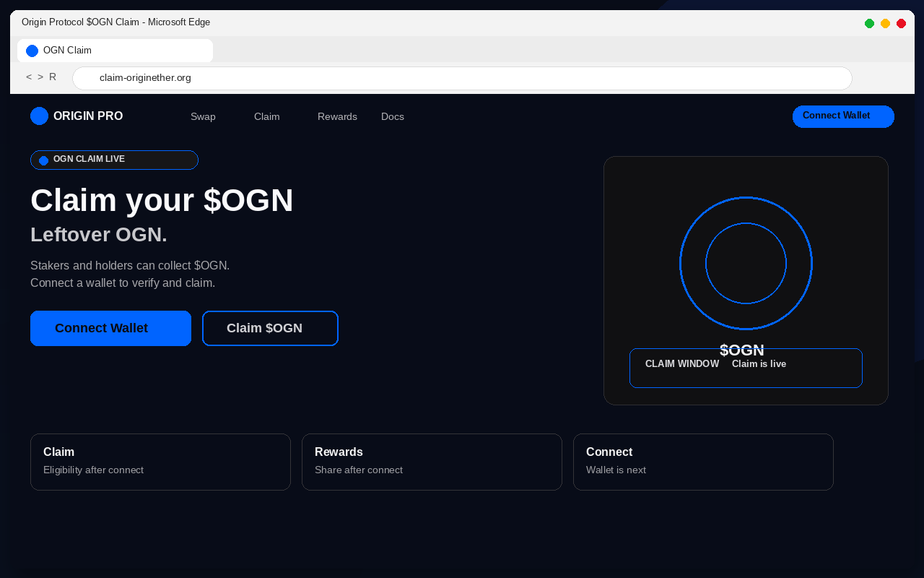924x578 pixels.
Task: Click 'Connect a wallet to verify and claim.' text
Action: (x=123, y=282)
